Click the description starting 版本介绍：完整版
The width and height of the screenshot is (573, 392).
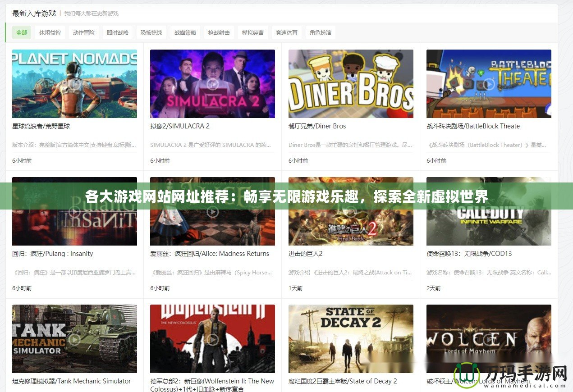tap(74, 145)
